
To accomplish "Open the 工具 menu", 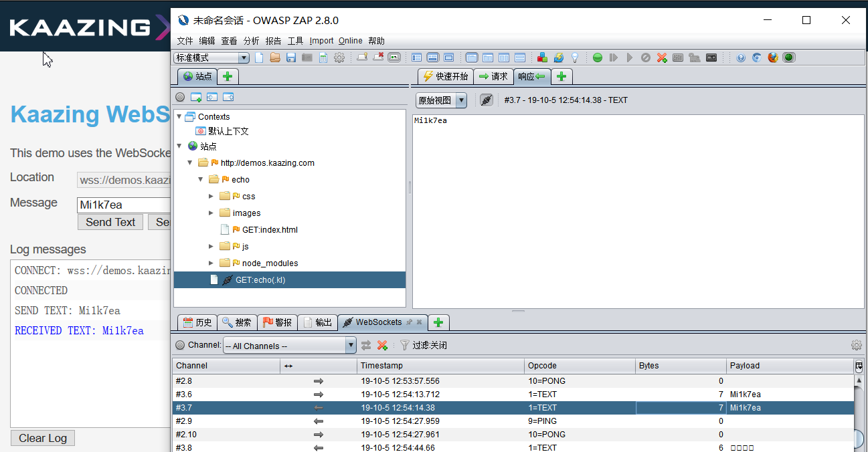I will click(x=295, y=41).
